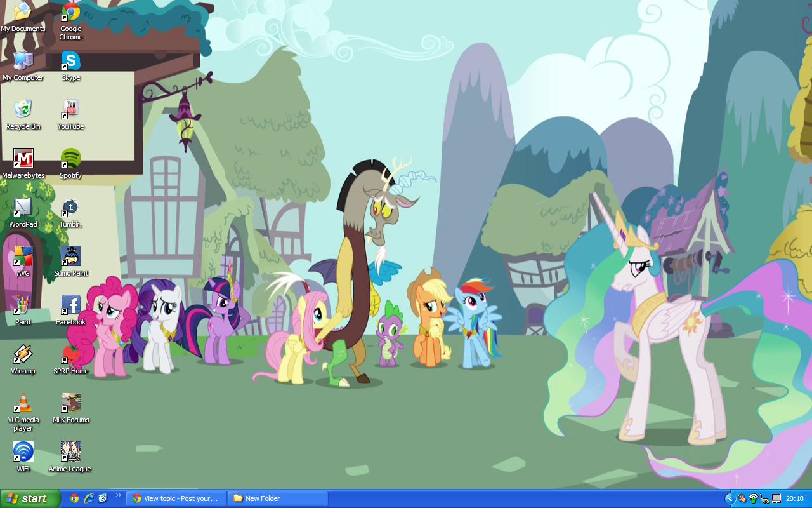Image resolution: width=812 pixels, height=508 pixels.
Task: Select the VLC media player icon
Action: [x=23, y=403]
